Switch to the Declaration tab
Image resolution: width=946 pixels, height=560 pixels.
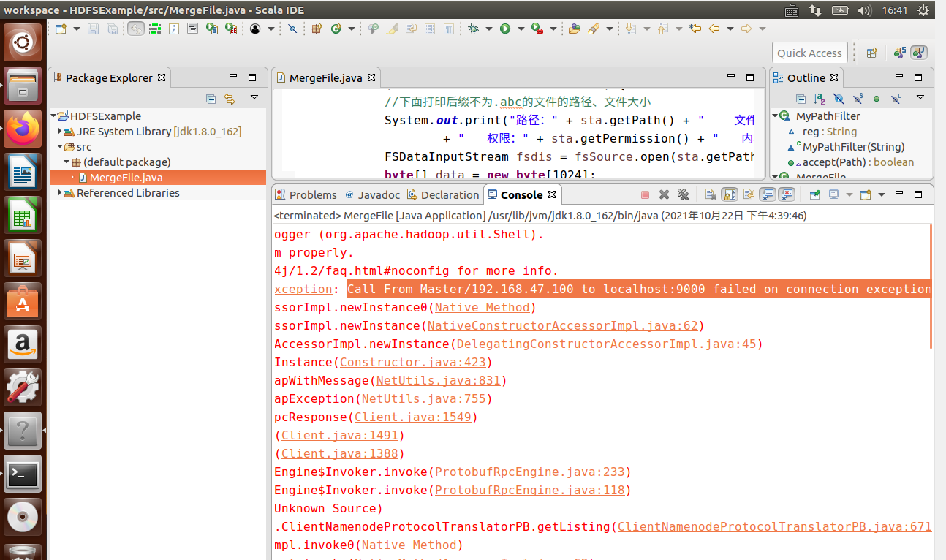(443, 194)
